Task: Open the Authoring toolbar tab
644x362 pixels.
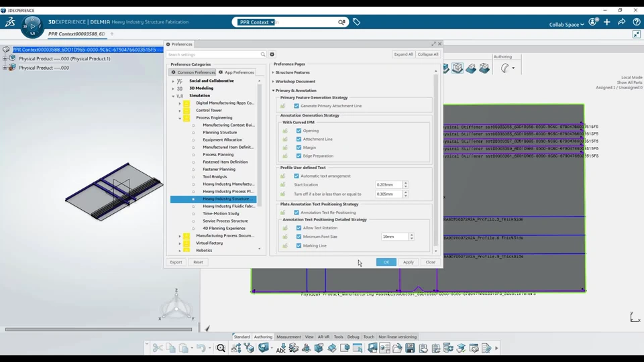Action: [263, 337]
